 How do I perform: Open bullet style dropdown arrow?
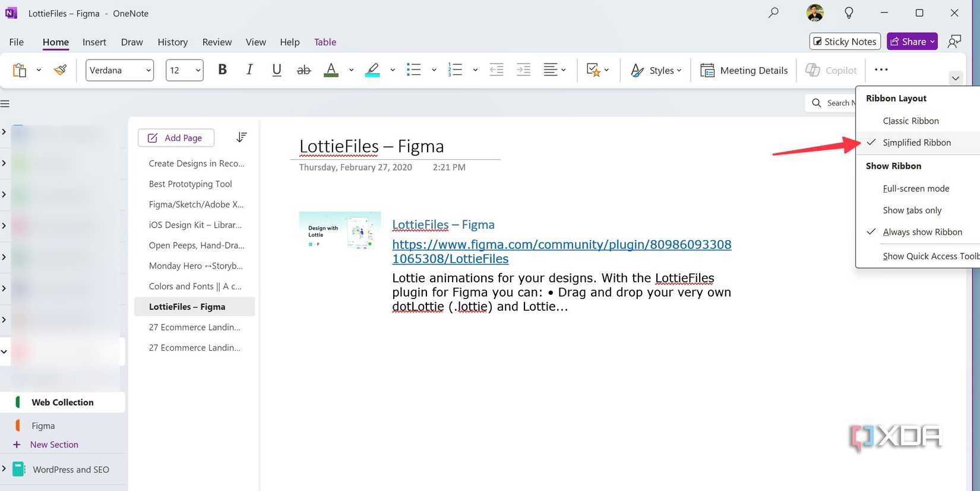(x=434, y=70)
